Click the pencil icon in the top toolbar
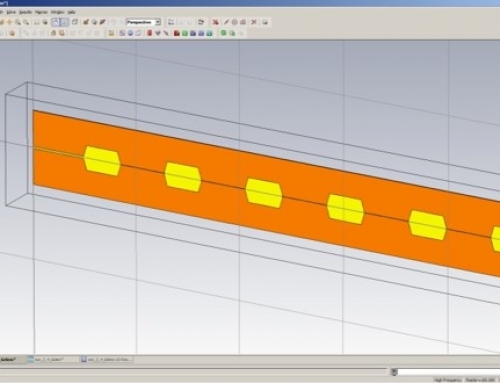The height and width of the screenshot is (383, 500). tap(226, 22)
